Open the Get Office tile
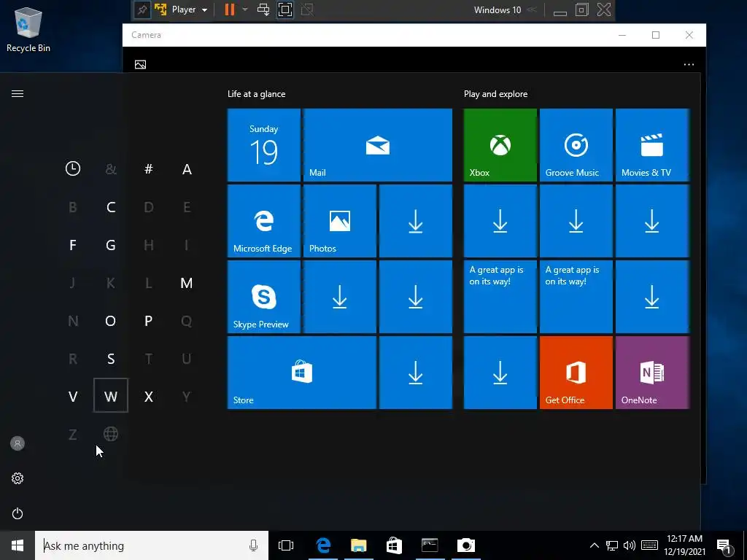This screenshot has width=747, height=560. 576,373
